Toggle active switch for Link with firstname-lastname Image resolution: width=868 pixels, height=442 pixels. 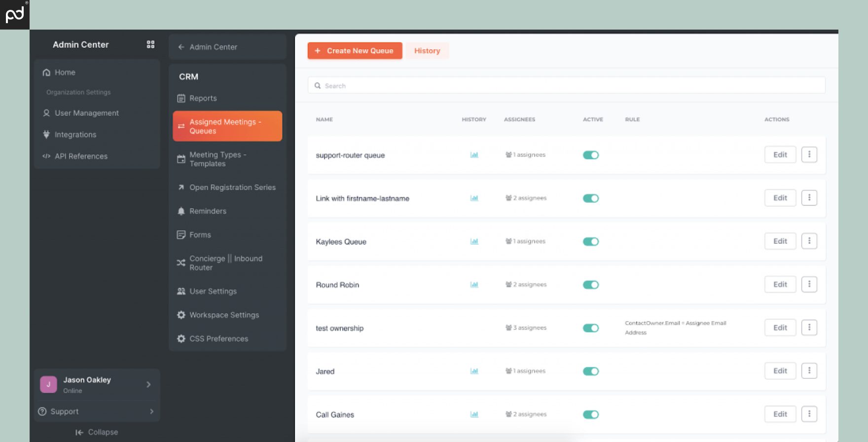pyautogui.click(x=591, y=198)
